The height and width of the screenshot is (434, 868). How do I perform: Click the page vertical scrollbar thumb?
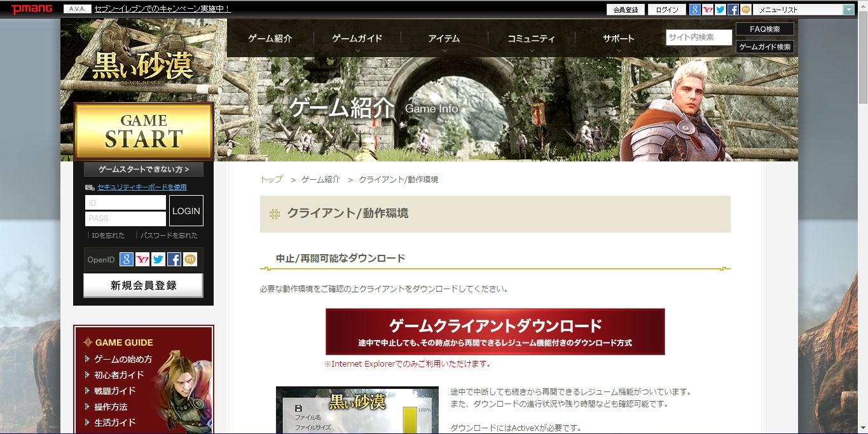click(863, 56)
